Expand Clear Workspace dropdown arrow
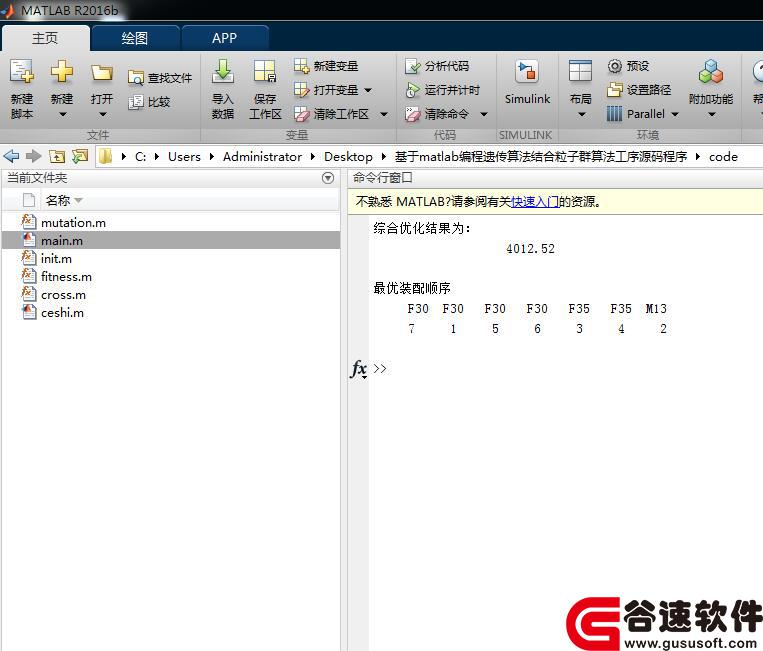 pos(384,114)
